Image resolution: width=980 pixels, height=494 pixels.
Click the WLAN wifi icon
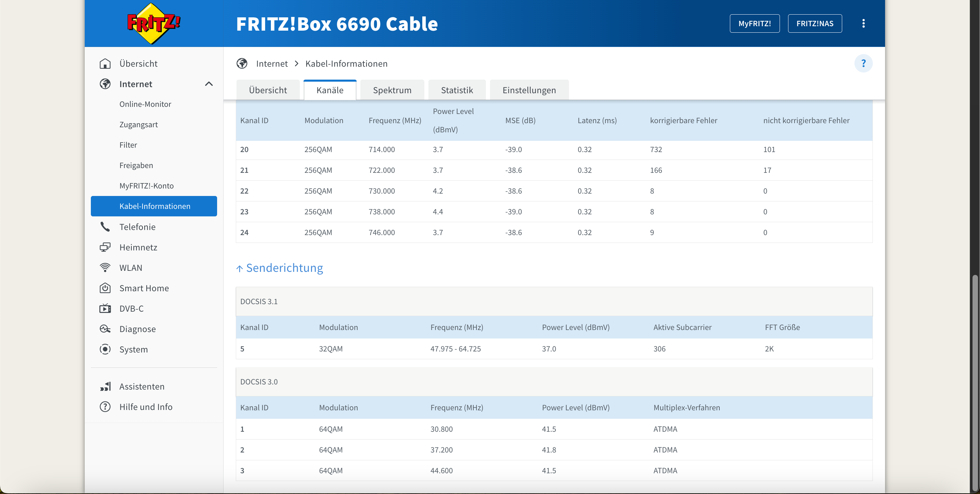pyautogui.click(x=105, y=268)
